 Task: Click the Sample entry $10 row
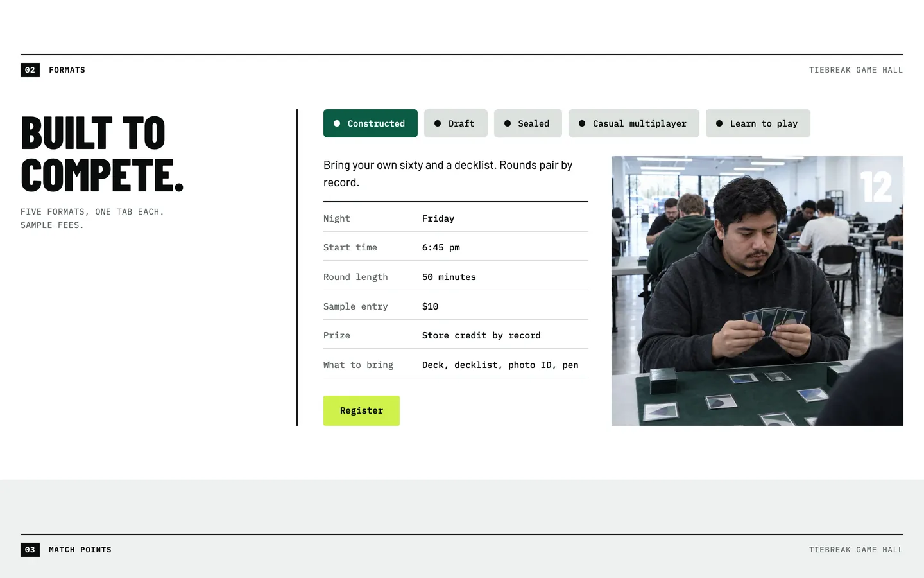click(456, 306)
